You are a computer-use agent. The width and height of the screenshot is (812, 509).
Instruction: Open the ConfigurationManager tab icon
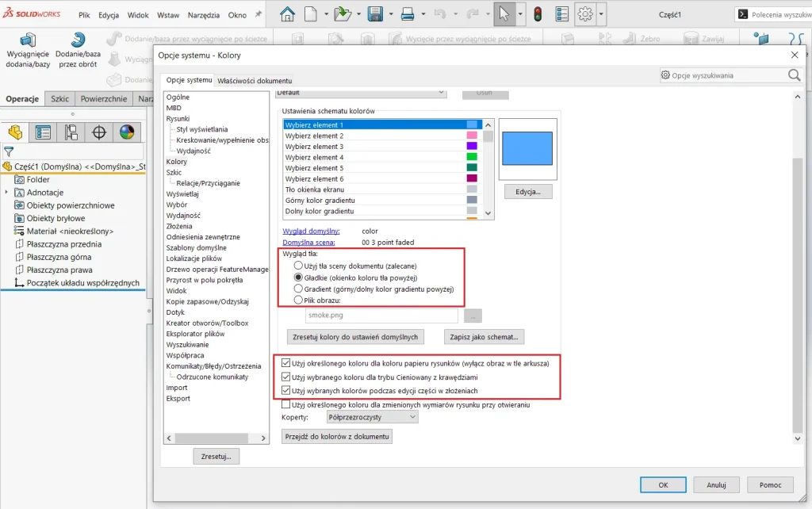pyautogui.click(x=71, y=132)
